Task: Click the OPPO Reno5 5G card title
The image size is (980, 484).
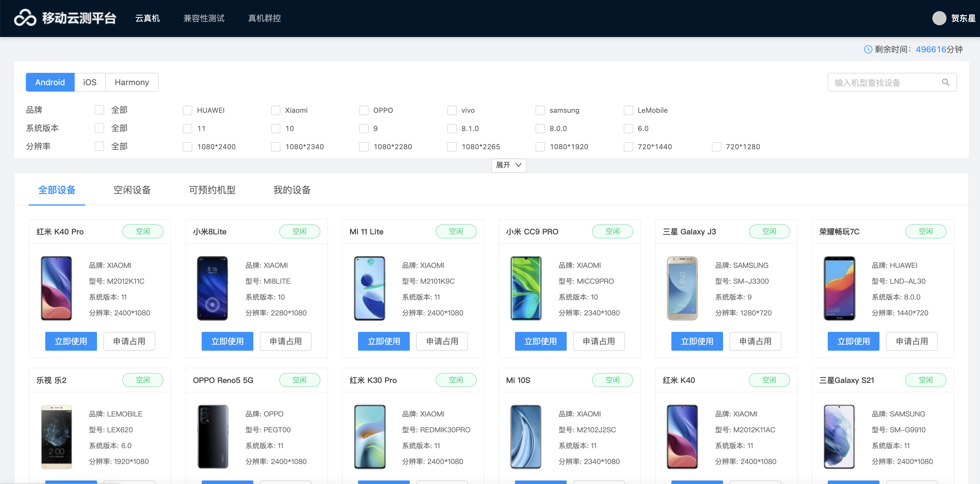Action: click(223, 380)
